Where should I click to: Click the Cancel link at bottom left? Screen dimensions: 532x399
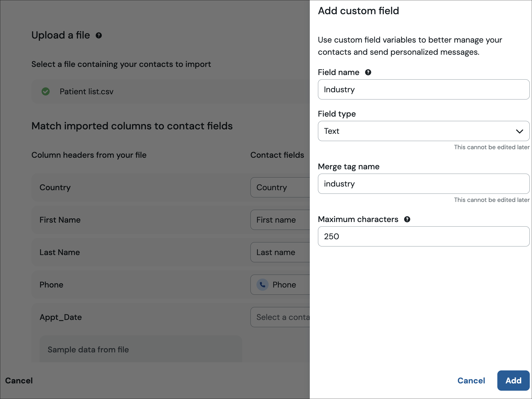[19, 381]
